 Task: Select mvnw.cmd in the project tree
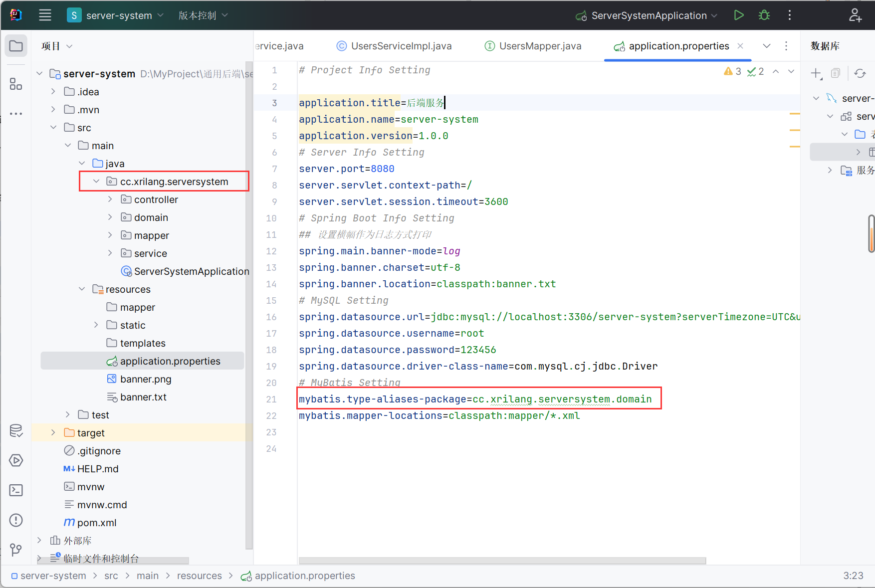95,505
